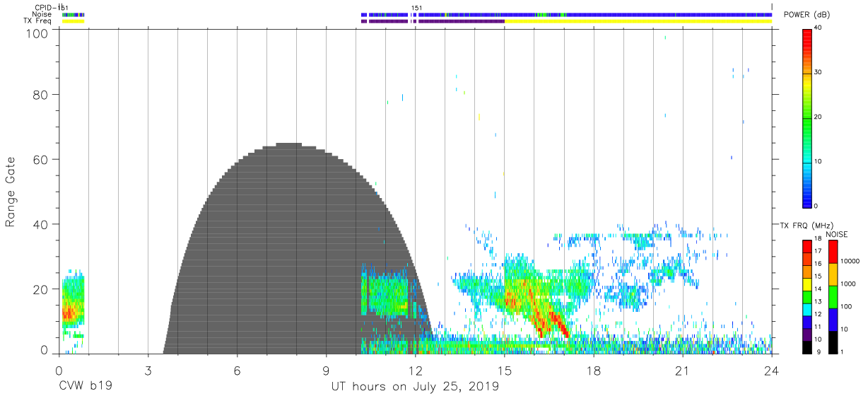Click the noise scale value '1000'
Viewport: 868px width, 401px height.
pos(848,284)
